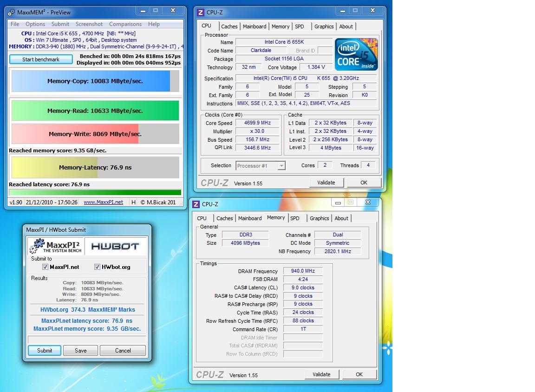Open the Screenshot menu in MaxxMEM

coord(89,24)
